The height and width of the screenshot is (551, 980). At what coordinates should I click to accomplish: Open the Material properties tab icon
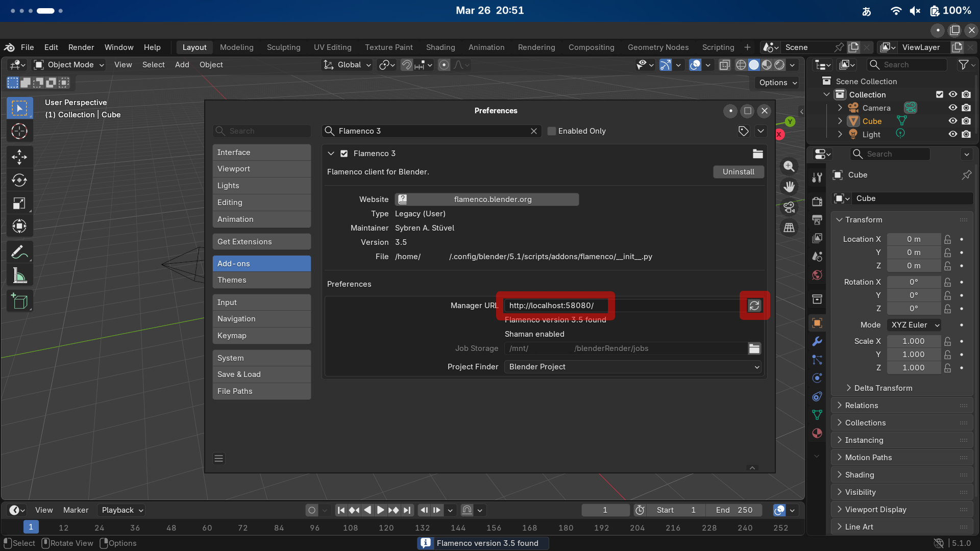(x=817, y=433)
